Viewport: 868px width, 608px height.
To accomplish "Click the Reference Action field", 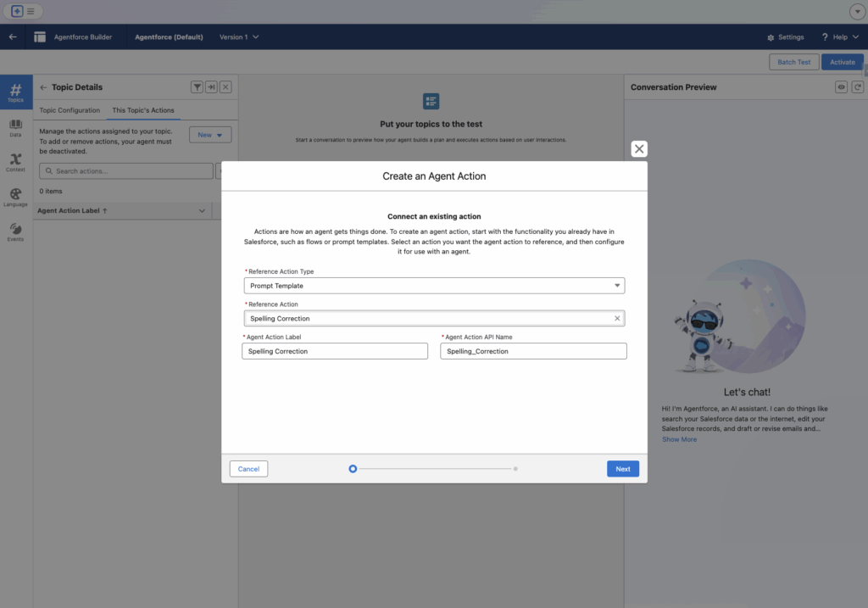I will tap(435, 318).
